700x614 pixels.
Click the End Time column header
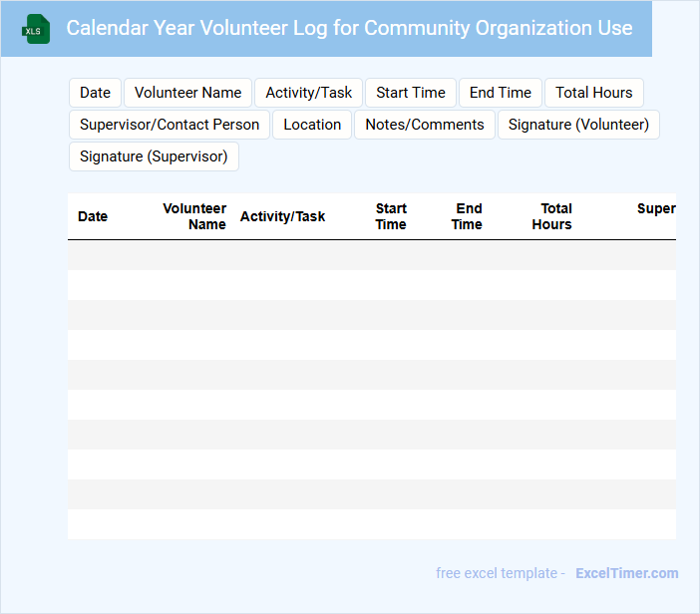[x=468, y=216]
